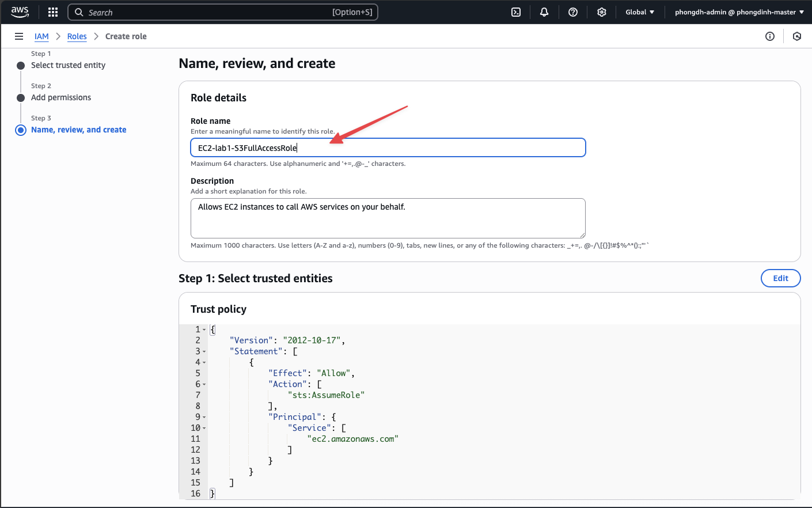This screenshot has width=812, height=508.
Task: Open the help question mark menu
Action: 573,12
